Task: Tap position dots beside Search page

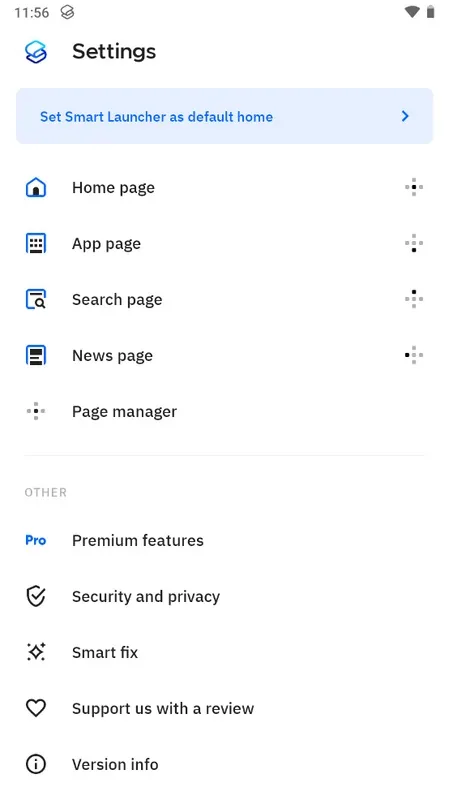Action: click(414, 299)
